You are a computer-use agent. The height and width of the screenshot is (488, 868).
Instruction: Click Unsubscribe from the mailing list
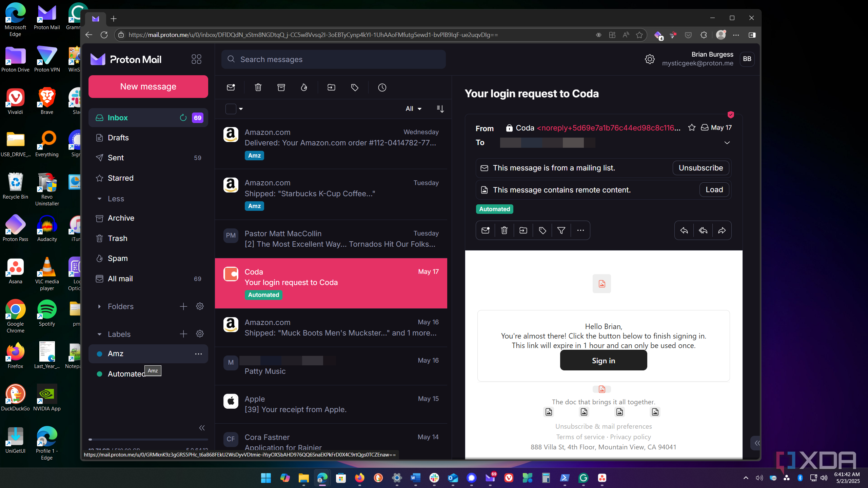click(701, 168)
